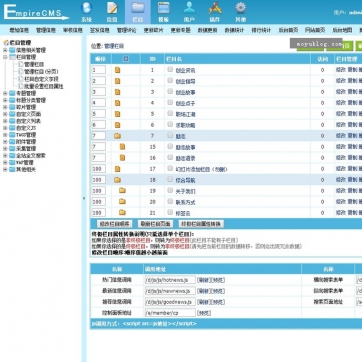Click the order input for column ID 1

pyautogui.click(x=99, y=70)
